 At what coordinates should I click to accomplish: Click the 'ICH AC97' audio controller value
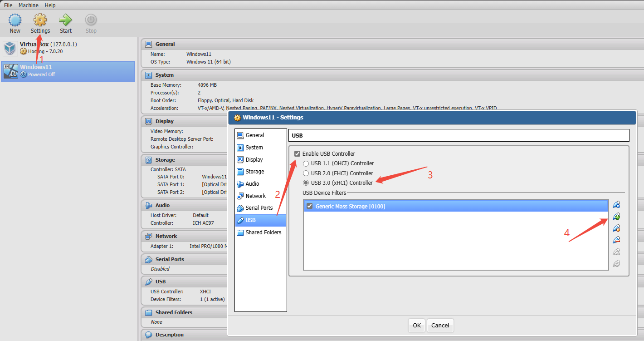click(203, 223)
